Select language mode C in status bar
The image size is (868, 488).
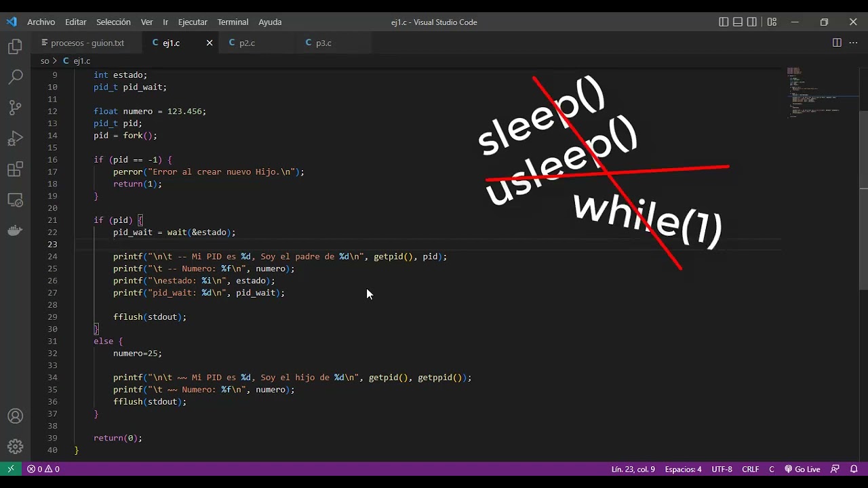(772, 469)
